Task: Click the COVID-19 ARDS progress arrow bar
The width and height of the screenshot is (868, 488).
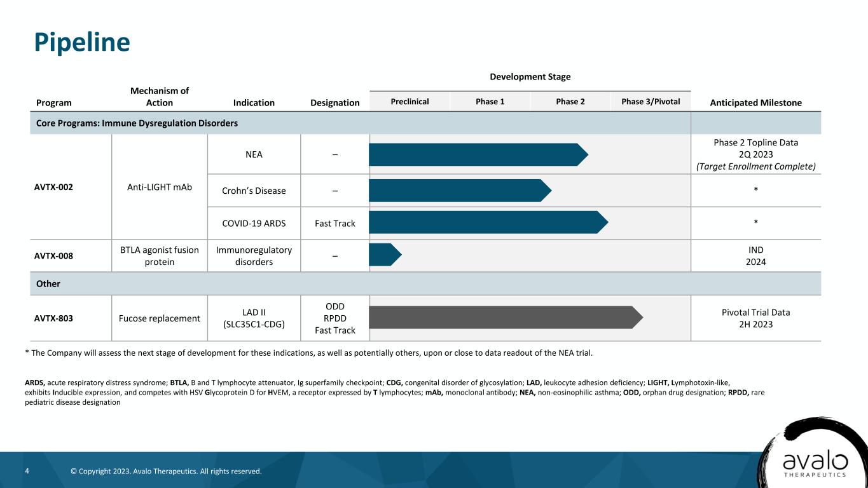Action: [x=487, y=222]
